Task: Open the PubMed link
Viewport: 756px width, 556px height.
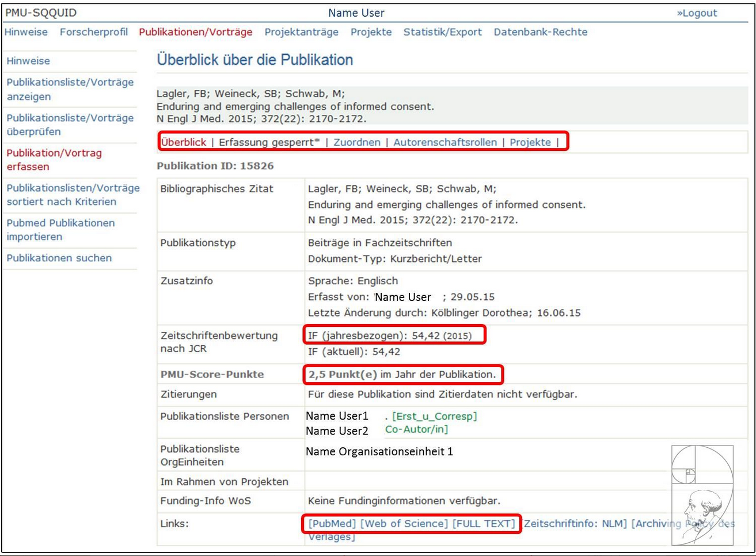Action: (x=332, y=524)
